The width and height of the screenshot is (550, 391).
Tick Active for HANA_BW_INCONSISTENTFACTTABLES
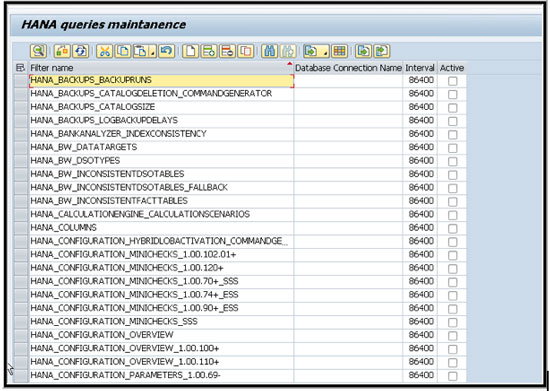452,201
